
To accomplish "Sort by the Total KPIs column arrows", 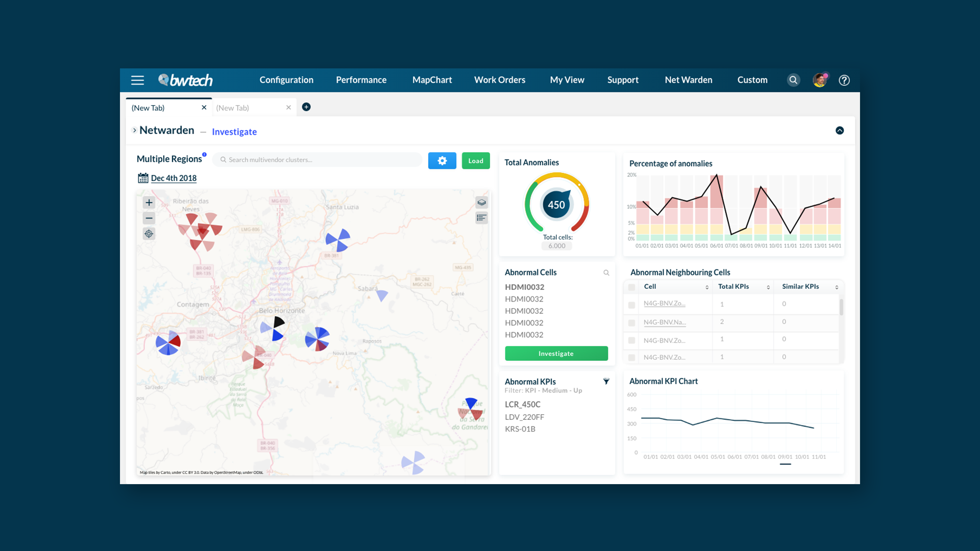I will (x=768, y=287).
